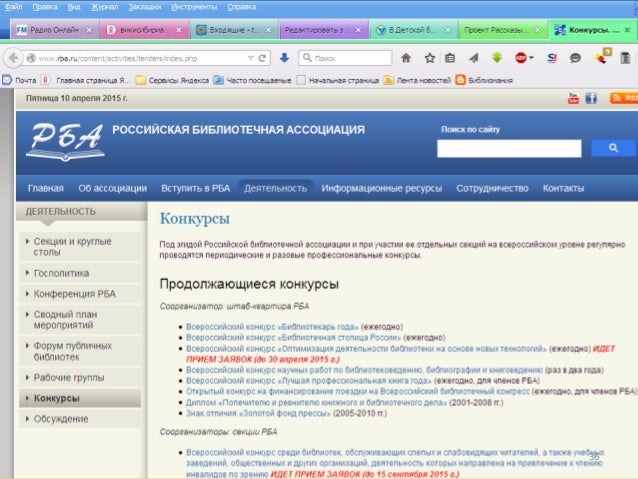The image size is (638, 479).
Task: Click the РБА logo
Action: [66, 142]
